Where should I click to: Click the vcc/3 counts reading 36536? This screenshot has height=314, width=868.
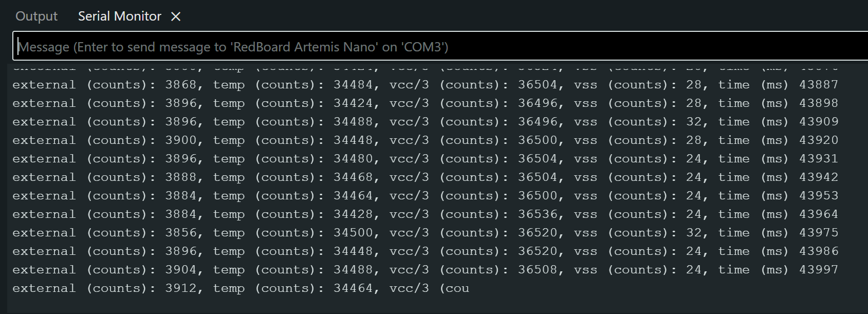537,214
